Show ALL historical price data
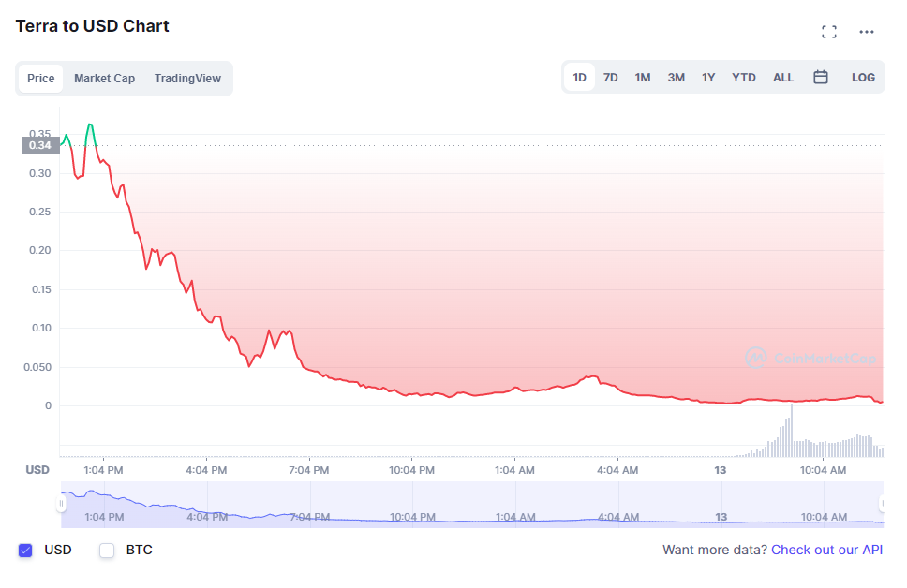 pos(782,78)
